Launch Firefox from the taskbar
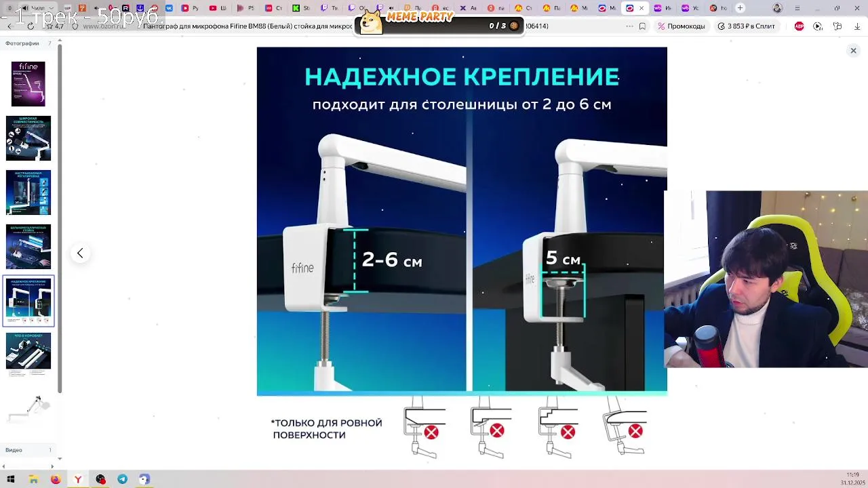 (x=56, y=479)
